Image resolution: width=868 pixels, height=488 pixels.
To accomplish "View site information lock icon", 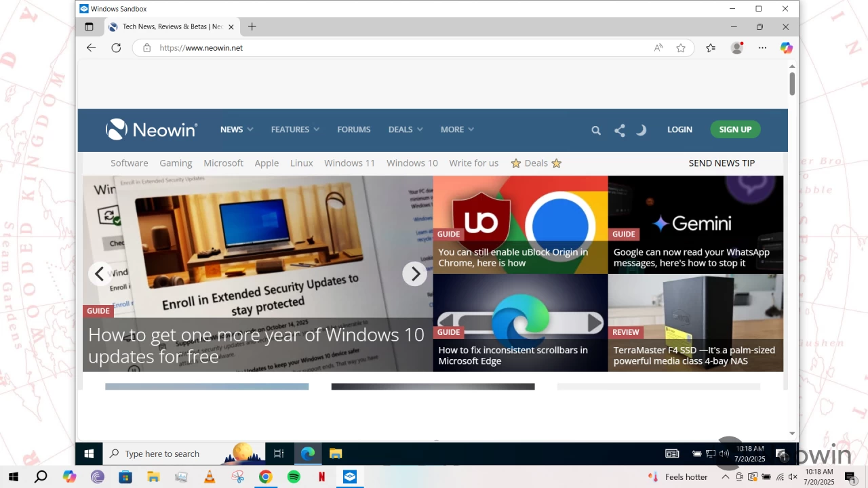I will pos(146,47).
